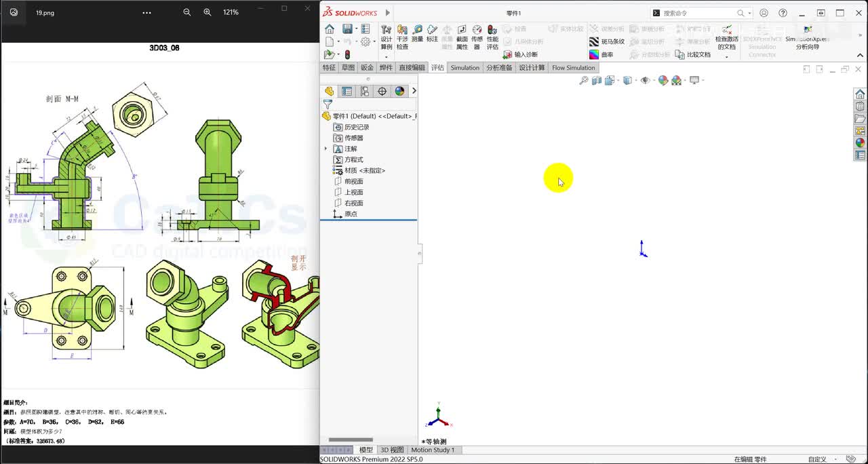868x464 pixels.
Task: Select the ConfigurationManager tab icon
Action: pyautogui.click(x=365, y=91)
